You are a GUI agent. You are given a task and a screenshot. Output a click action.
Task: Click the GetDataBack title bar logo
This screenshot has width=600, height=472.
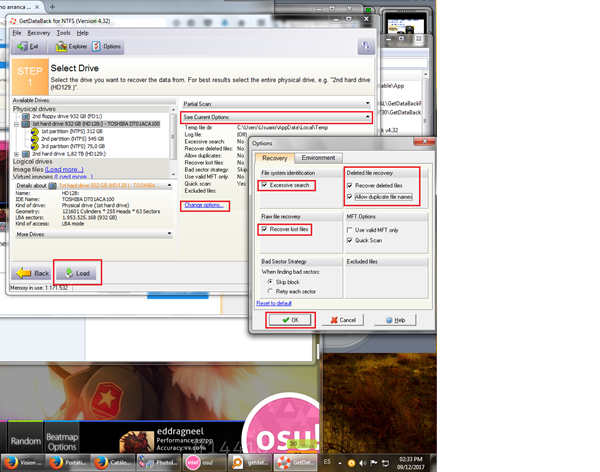click(x=13, y=21)
